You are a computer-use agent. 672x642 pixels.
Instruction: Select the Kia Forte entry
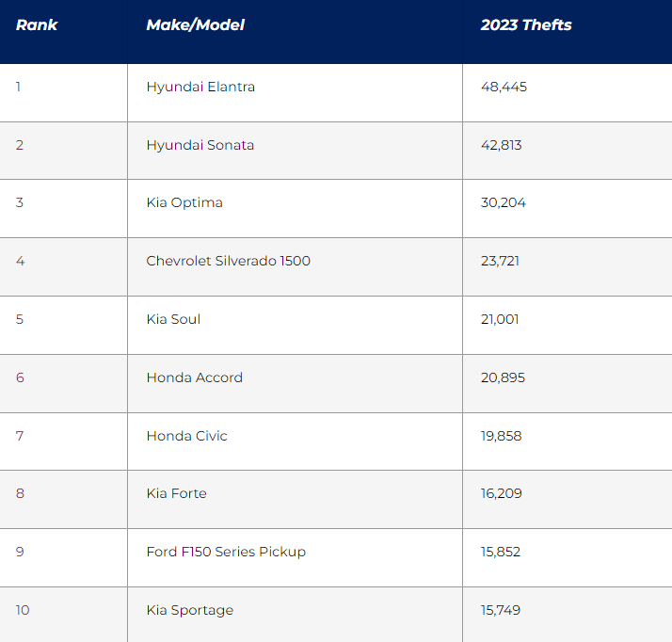pyautogui.click(x=176, y=493)
